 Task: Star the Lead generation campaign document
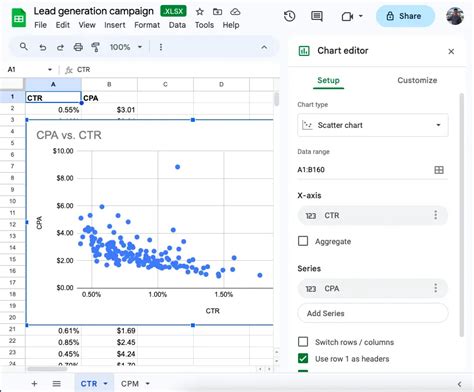[200, 12]
